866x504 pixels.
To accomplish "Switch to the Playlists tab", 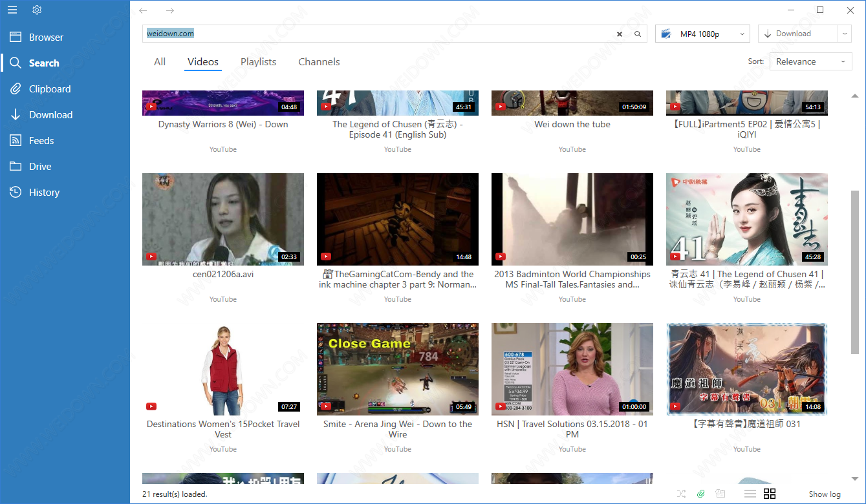I will [259, 62].
